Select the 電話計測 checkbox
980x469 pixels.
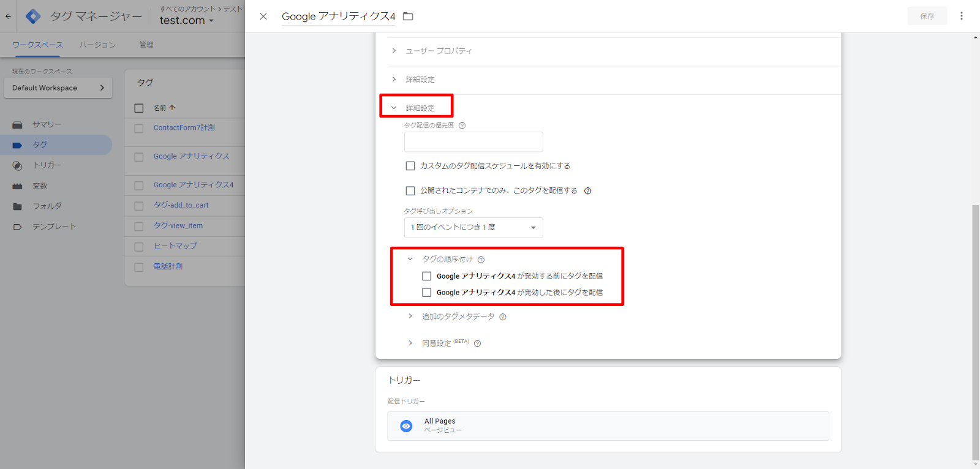[139, 268]
